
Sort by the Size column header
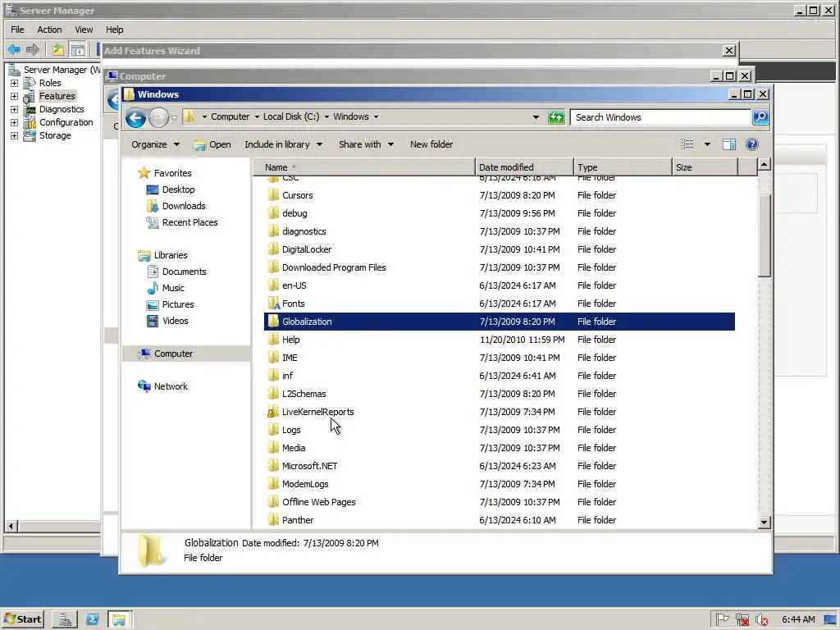pyautogui.click(x=705, y=167)
